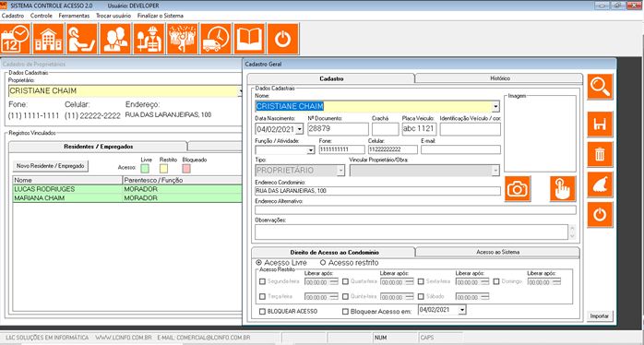This screenshot has height=345, width=644.
Task: Click the yellow Restrito access color box
Action: pos(163,168)
